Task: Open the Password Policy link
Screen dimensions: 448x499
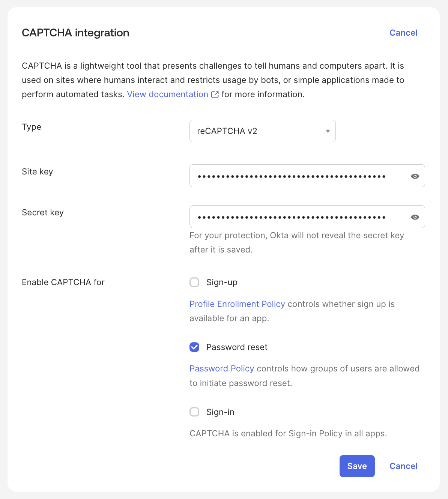Action: pos(222,368)
